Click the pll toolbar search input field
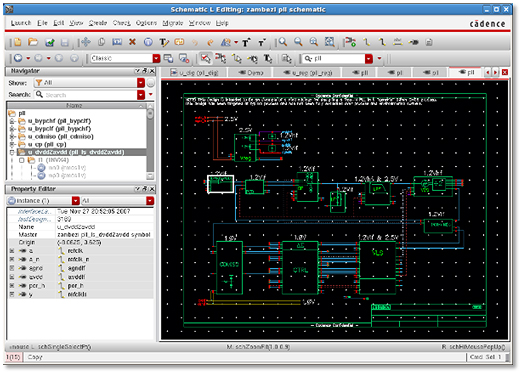 [x=333, y=59]
